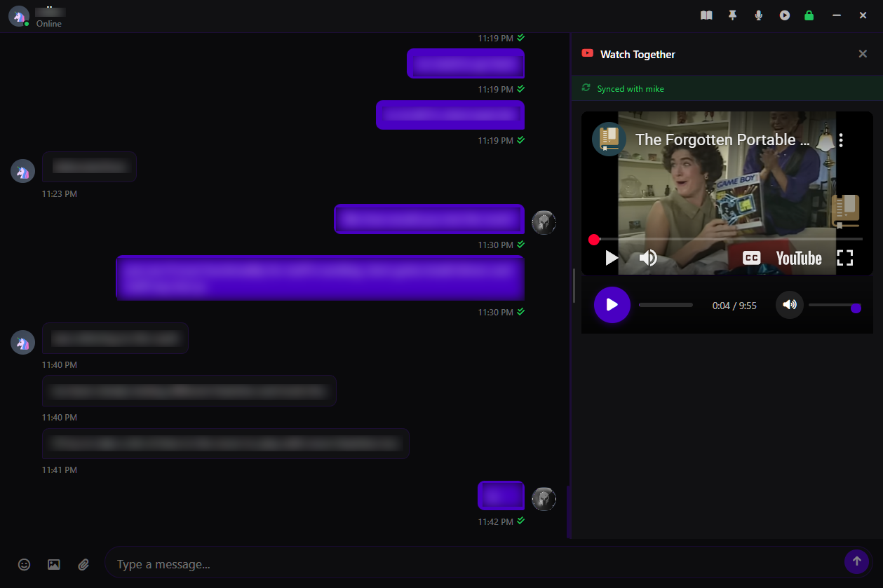
Task: Open the emoji picker
Action: (x=24, y=564)
